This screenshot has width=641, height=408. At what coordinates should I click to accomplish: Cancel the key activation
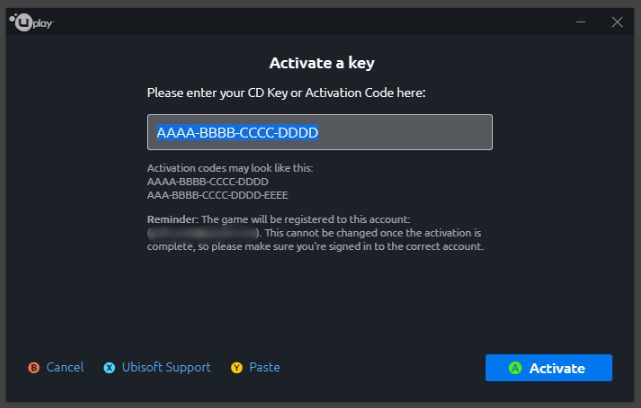[65, 367]
